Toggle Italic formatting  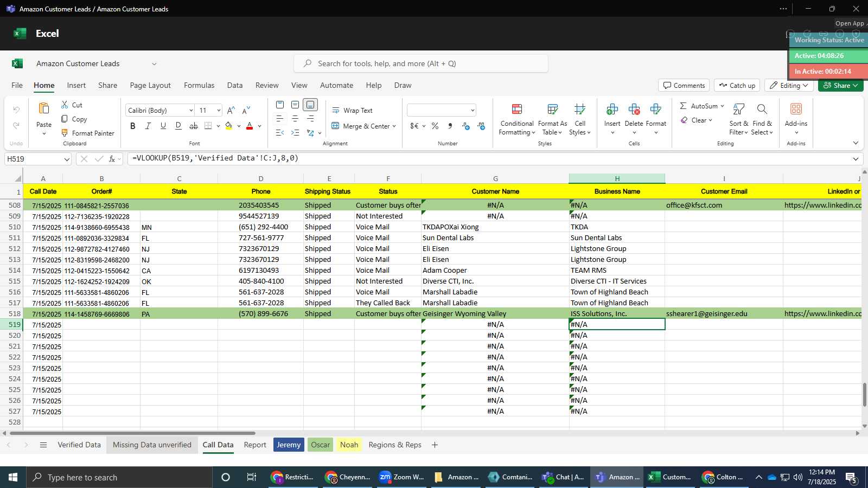148,126
